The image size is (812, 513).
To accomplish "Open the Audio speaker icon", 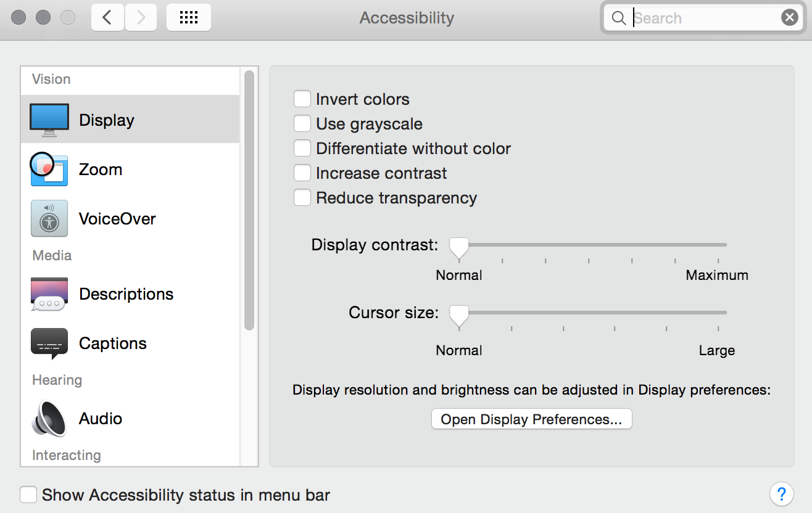I will [x=49, y=419].
